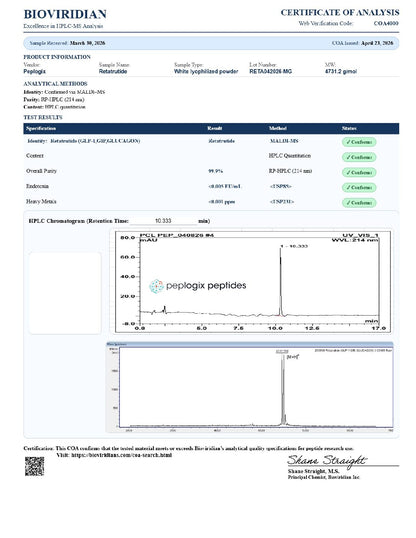Click the Principal Chemist, Bioviridian Inc. title
The image size is (416, 538).
(x=324, y=477)
